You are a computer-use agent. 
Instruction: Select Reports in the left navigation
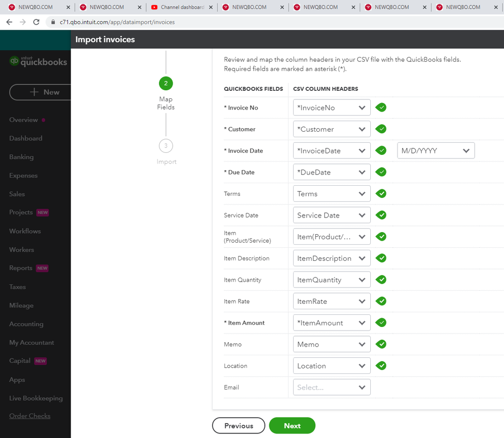[21, 268]
